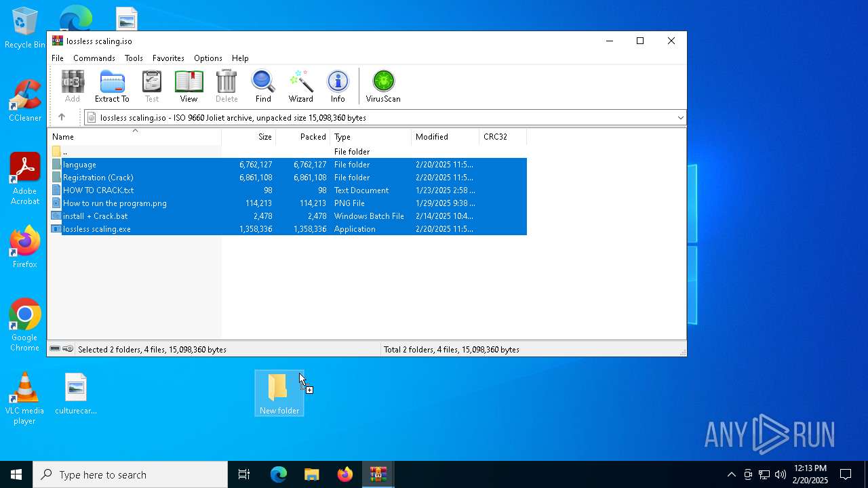Click the 'Windows Batch File' type cell
Screen dimensions: 868x488
[x=369, y=216]
